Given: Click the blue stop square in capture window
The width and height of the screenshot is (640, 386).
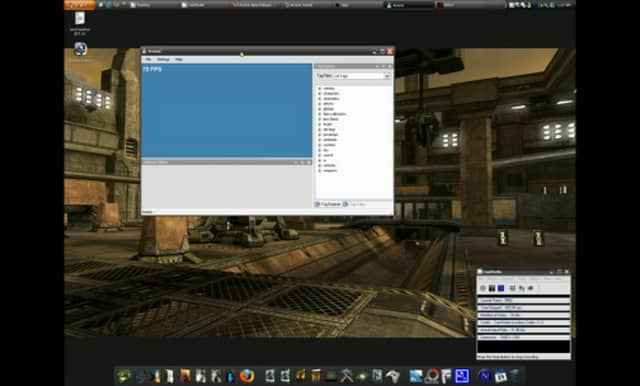Looking at the screenshot, I should tap(501, 288).
